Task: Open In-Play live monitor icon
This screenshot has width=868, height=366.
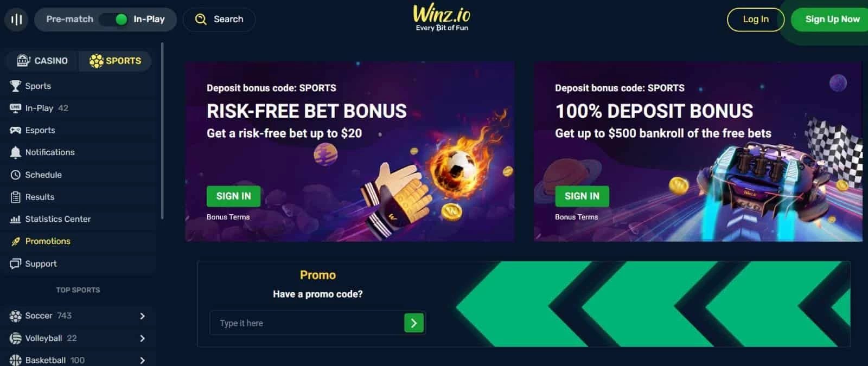Action: coord(15,108)
